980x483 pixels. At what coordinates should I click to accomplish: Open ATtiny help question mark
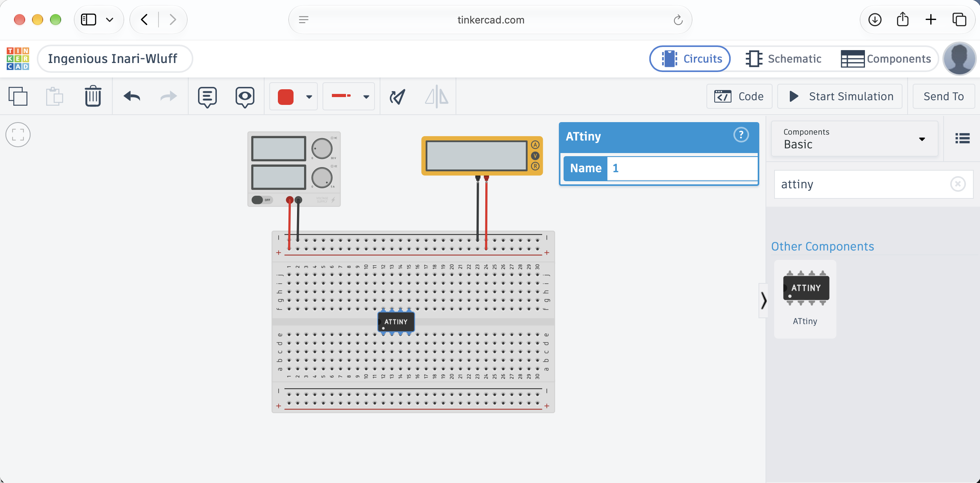[x=741, y=135]
